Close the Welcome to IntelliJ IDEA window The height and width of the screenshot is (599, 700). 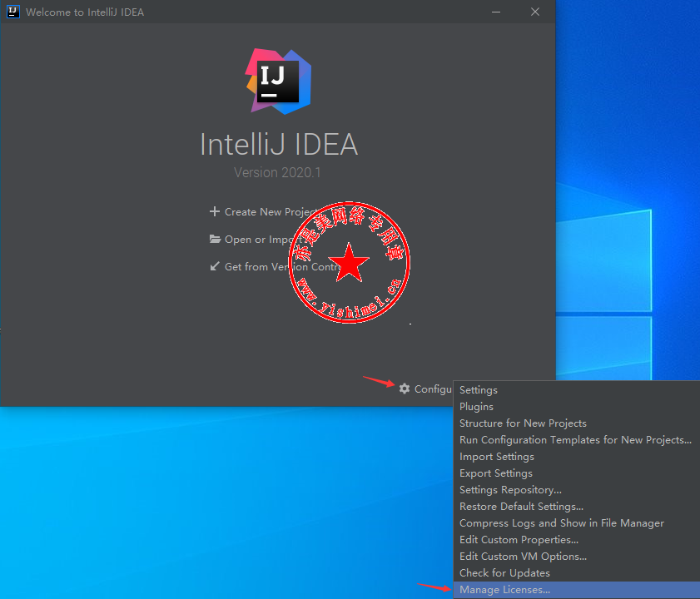coord(535,12)
